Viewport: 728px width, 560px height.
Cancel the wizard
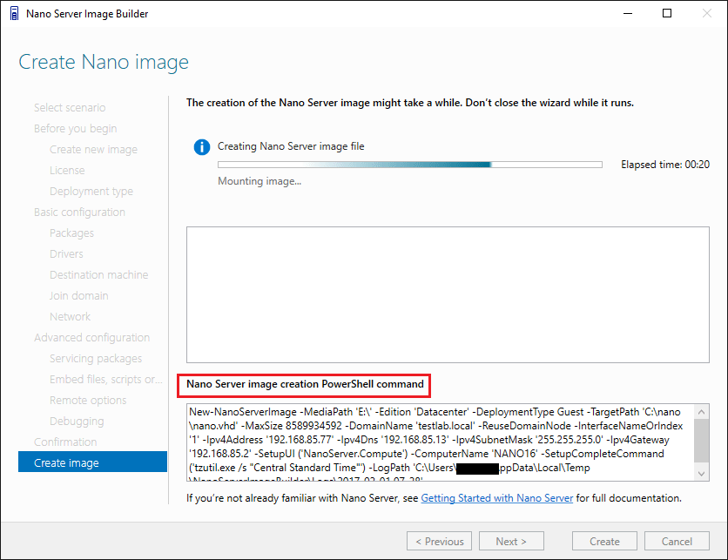pyautogui.click(x=677, y=542)
